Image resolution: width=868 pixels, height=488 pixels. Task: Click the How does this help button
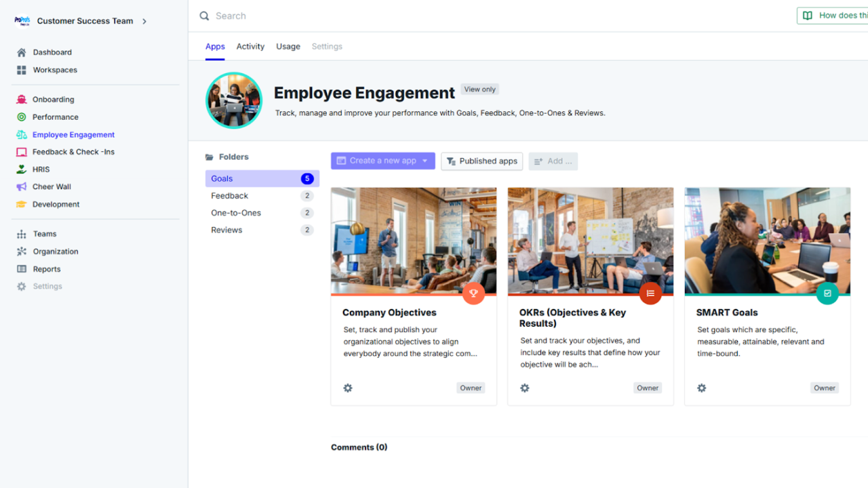coord(833,16)
